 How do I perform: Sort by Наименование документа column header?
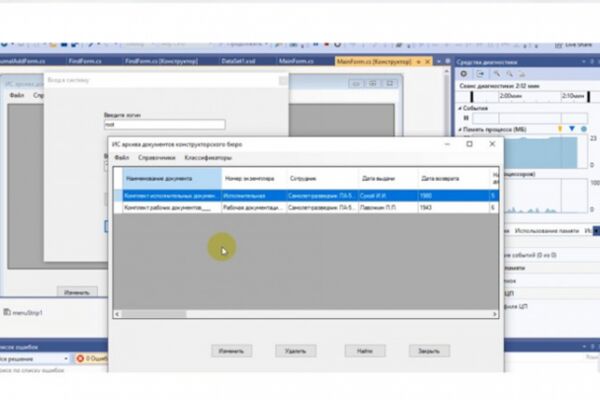pyautogui.click(x=172, y=178)
